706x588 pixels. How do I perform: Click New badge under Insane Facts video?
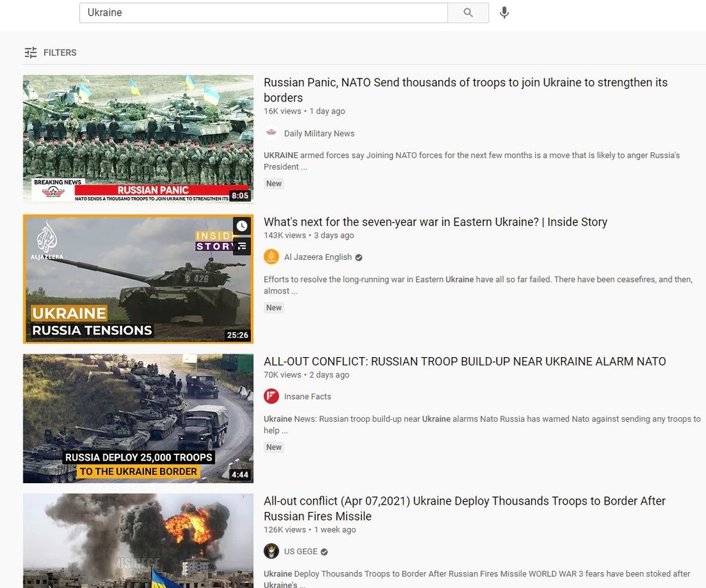point(274,447)
